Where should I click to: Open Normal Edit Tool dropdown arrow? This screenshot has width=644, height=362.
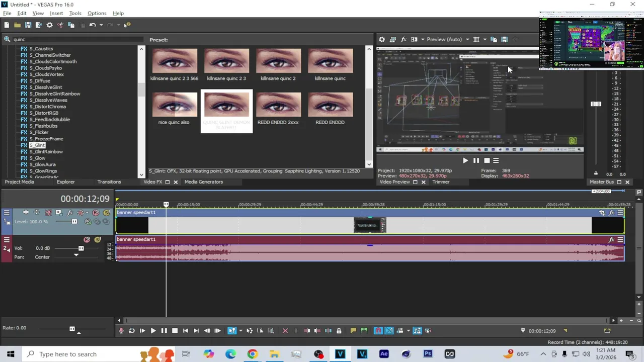click(x=240, y=330)
